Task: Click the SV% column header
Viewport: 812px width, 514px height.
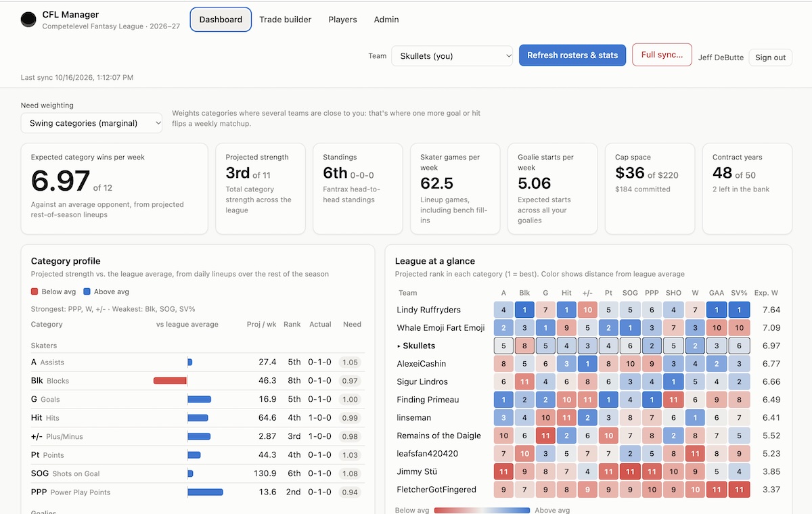Action: (740, 293)
